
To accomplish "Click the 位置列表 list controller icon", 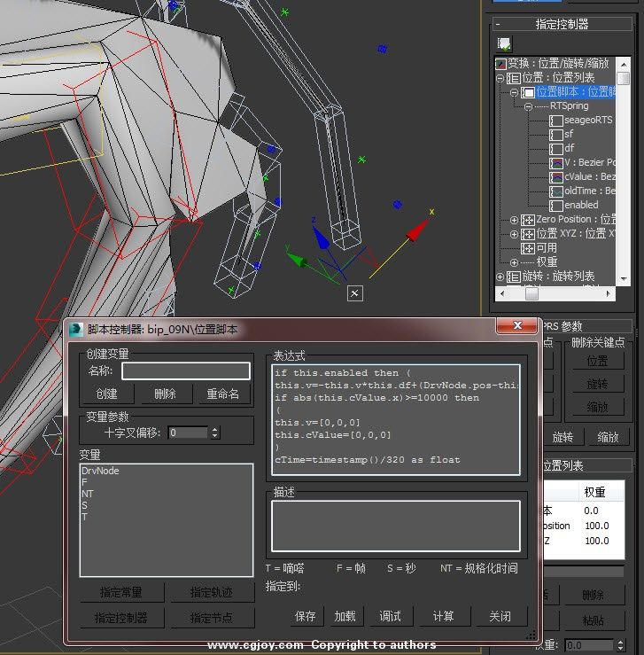I will tap(514, 78).
